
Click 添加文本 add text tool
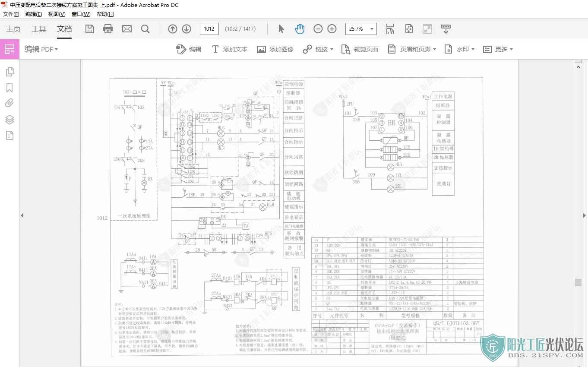tap(229, 49)
